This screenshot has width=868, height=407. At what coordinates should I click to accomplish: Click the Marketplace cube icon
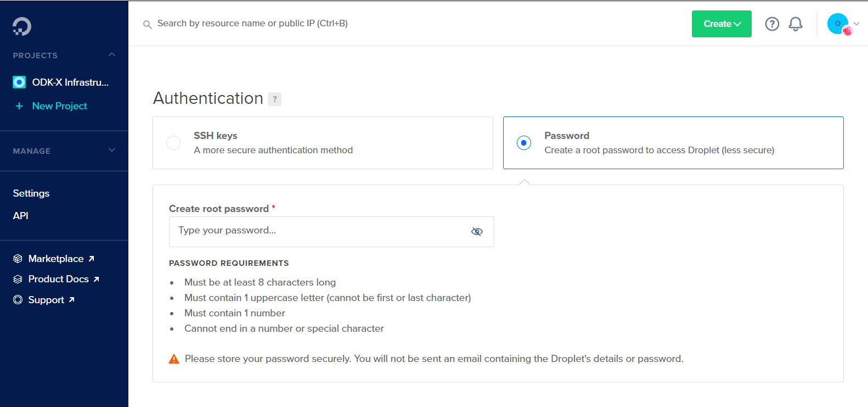pos(18,259)
